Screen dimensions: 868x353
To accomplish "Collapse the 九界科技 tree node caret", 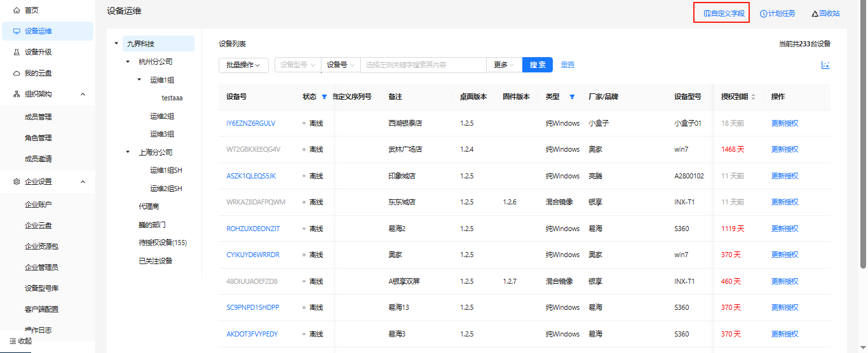I will pyautogui.click(x=116, y=44).
